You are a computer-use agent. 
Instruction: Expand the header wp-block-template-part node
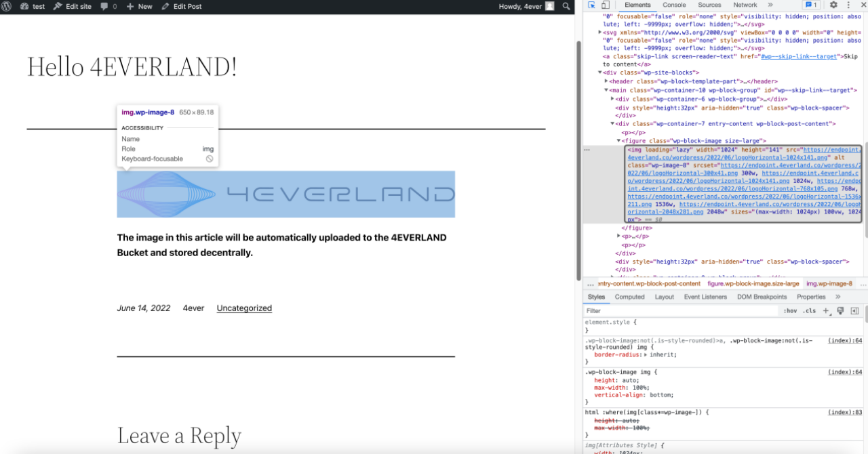click(x=607, y=81)
